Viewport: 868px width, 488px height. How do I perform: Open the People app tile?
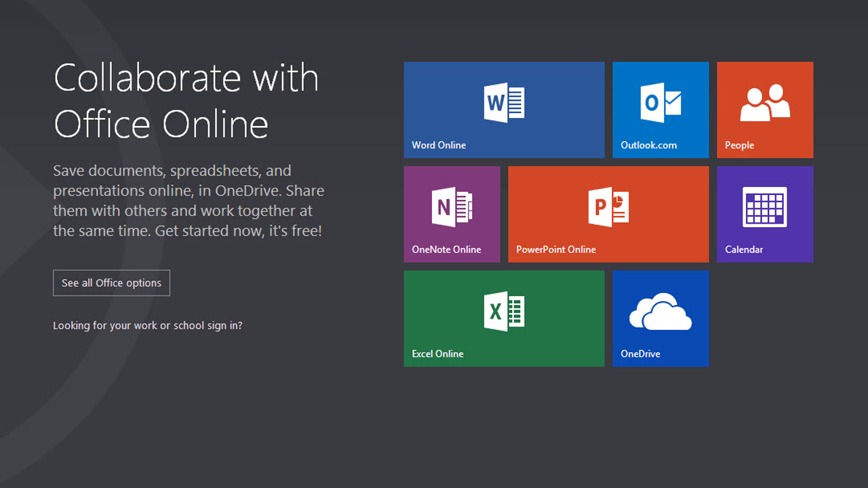(x=765, y=109)
